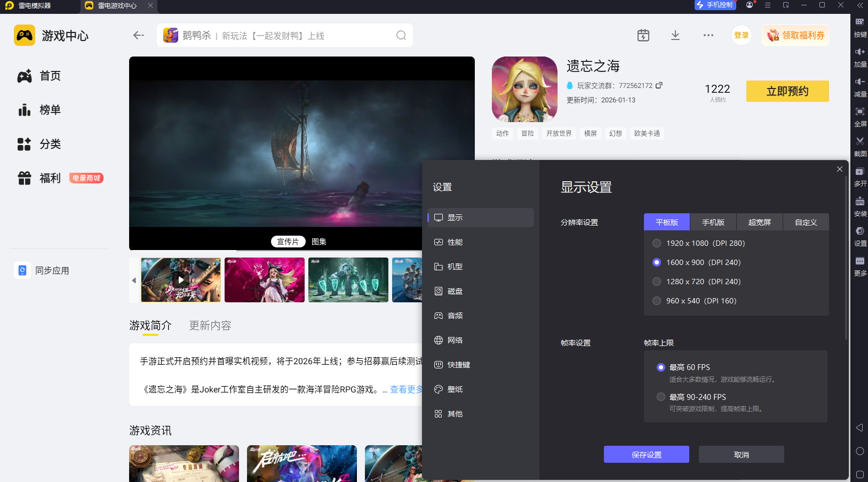Collapse the thumbnail strip with the left chevron
This screenshot has height=482, width=868.
[x=133, y=280]
